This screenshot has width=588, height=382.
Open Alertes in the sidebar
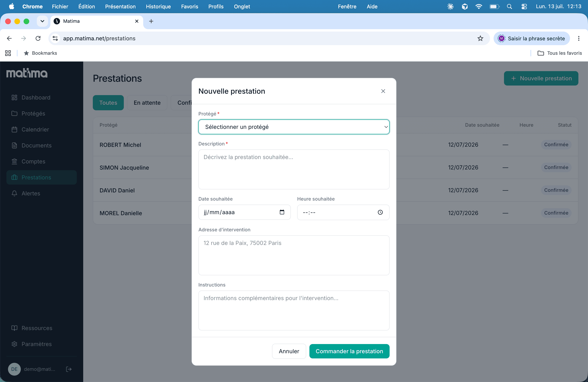42,193
